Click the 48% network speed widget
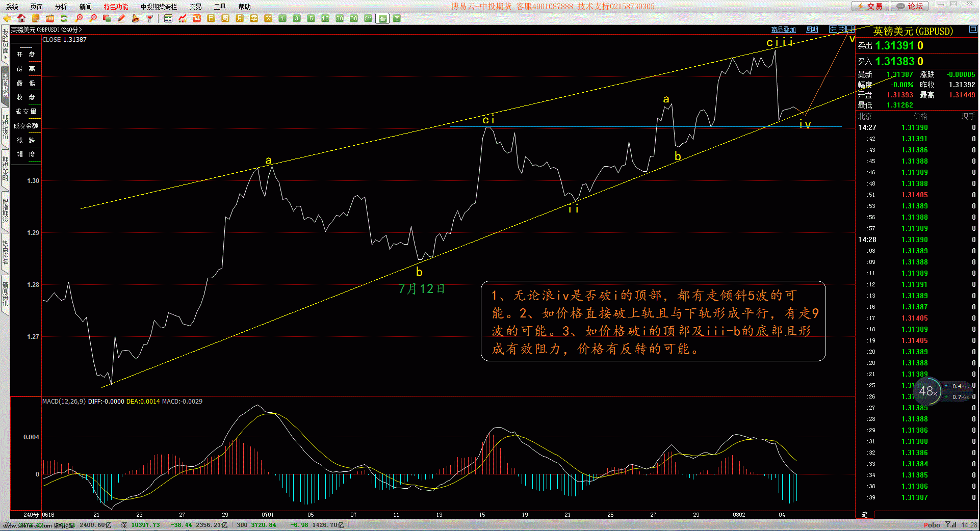The height and width of the screenshot is (531, 980). point(927,391)
